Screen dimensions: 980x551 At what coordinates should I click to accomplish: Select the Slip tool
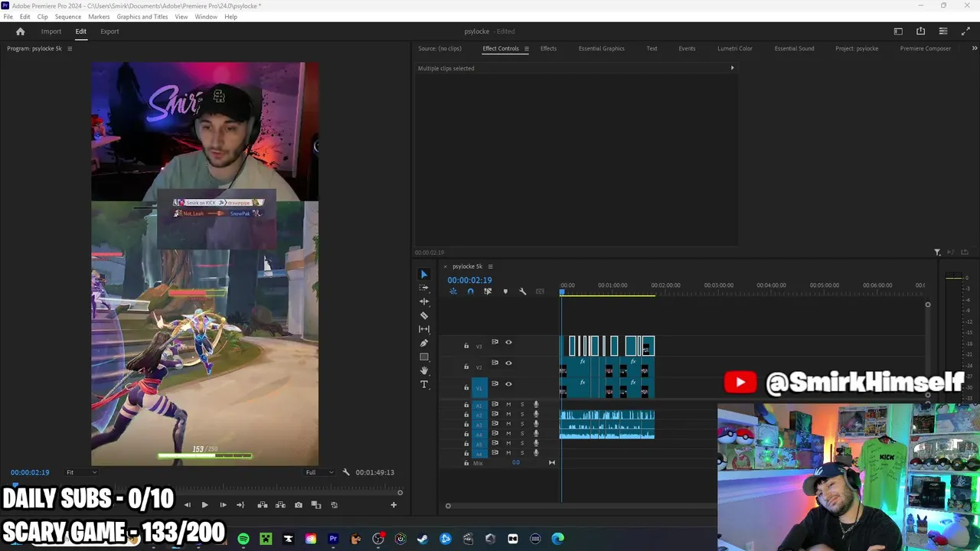click(x=424, y=329)
